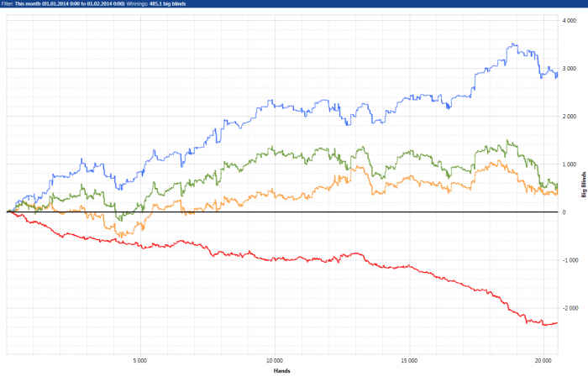Click the '1 000' y-axis label
The image size is (588, 376).
click(570, 164)
